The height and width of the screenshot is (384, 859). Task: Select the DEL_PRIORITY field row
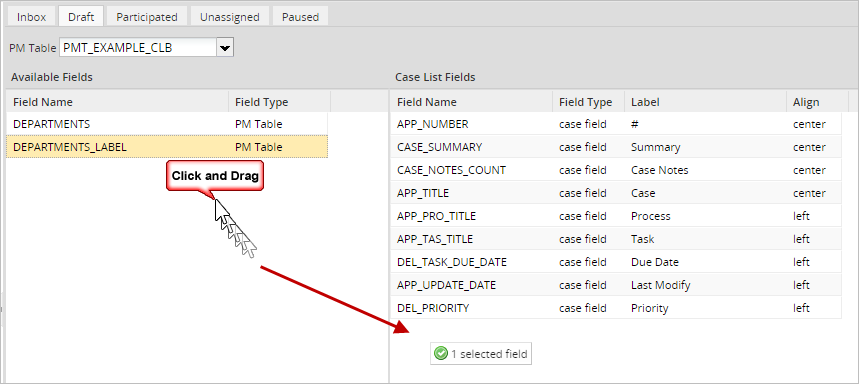point(616,308)
